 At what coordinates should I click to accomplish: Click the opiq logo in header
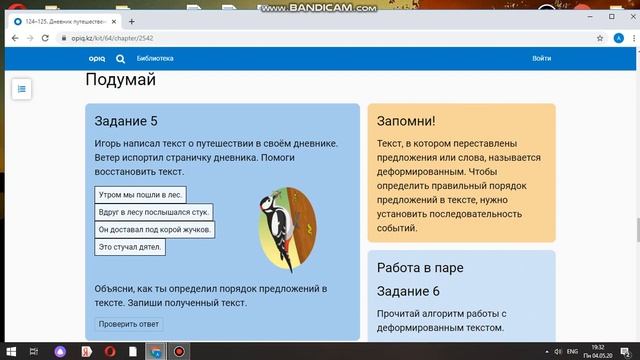[97, 59]
